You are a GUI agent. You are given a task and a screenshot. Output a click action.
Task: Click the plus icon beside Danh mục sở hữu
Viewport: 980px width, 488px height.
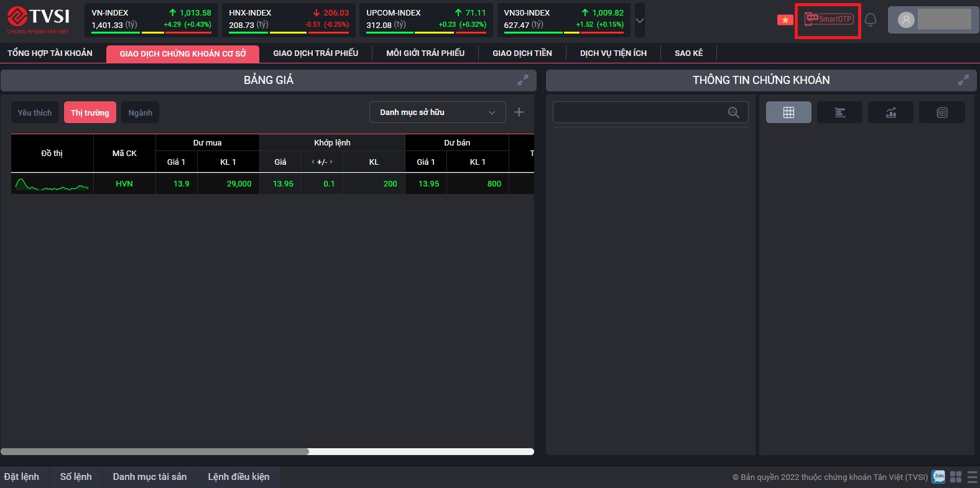519,113
